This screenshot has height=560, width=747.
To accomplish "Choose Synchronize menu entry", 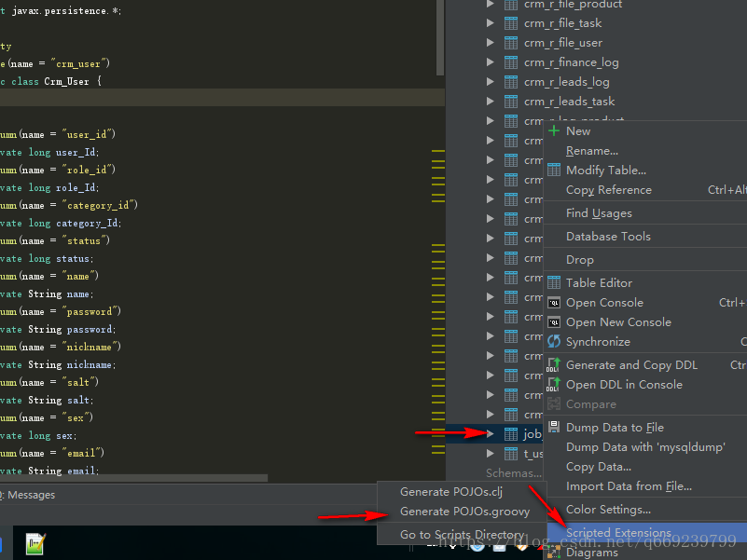I will tap(645, 341).
